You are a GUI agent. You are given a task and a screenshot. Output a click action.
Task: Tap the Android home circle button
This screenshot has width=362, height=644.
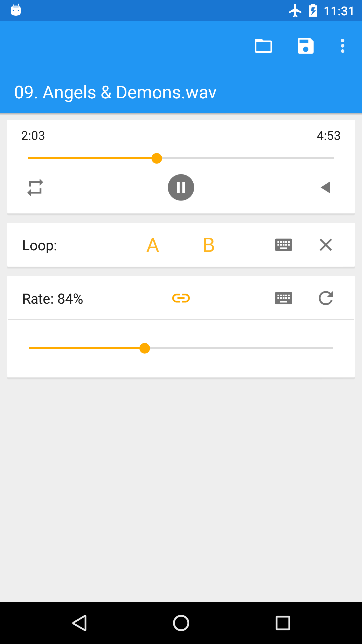coord(181,623)
